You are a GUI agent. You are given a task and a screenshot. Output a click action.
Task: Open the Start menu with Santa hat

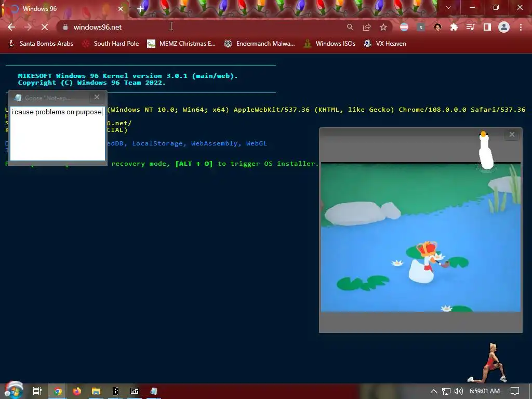(x=14, y=391)
